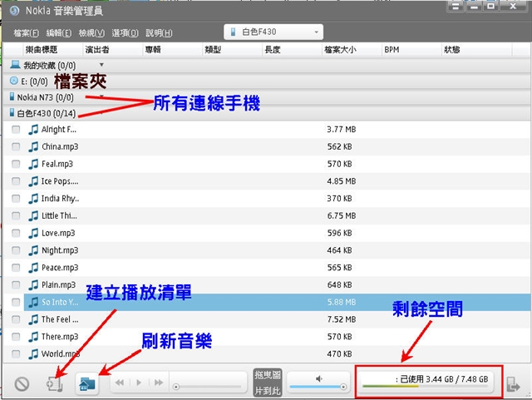The width and height of the screenshot is (532, 400).
Task: Click the 4.85 MB size of Ice Pops
Action: 342,181
